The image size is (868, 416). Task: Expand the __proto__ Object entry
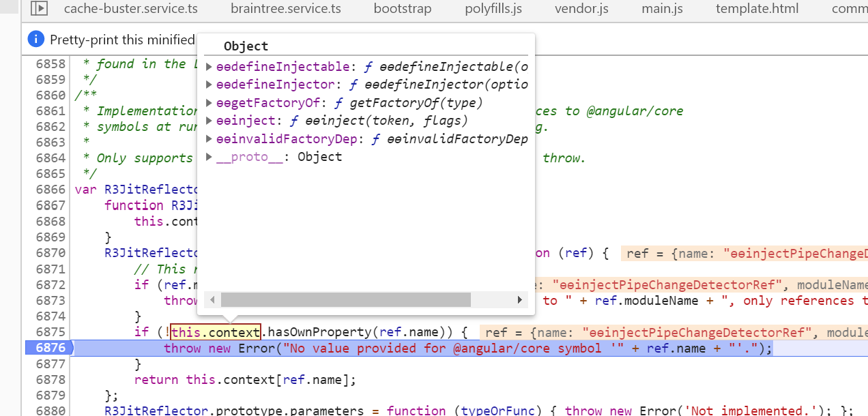tap(209, 157)
